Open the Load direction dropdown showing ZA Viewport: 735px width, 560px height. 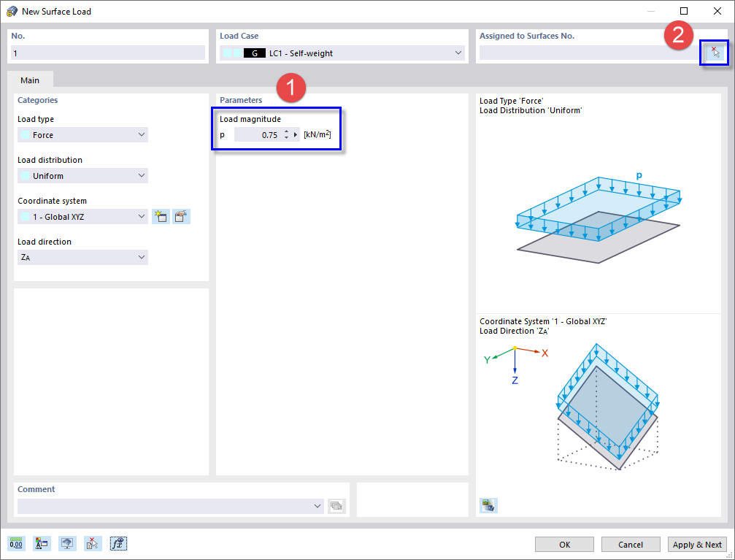coord(82,257)
